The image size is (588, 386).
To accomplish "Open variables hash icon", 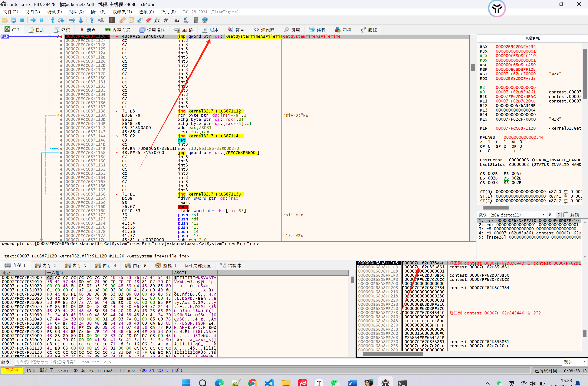I will pyautogui.click(x=166, y=20).
